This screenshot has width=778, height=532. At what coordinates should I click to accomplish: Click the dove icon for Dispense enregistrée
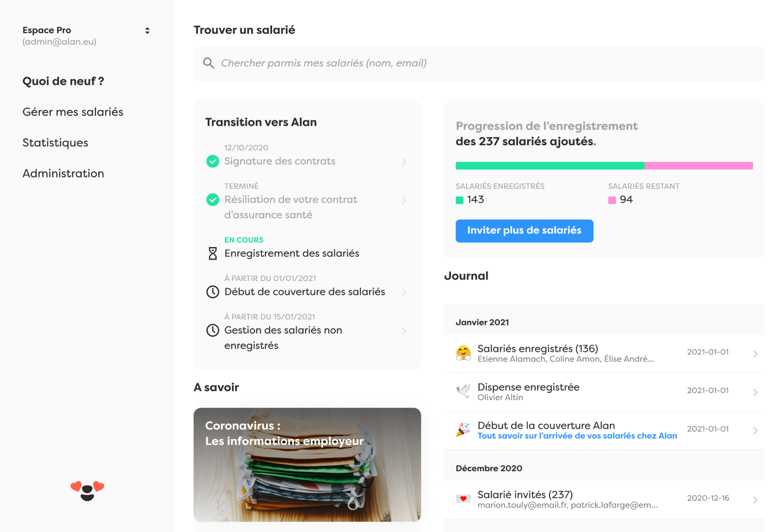pos(463,391)
